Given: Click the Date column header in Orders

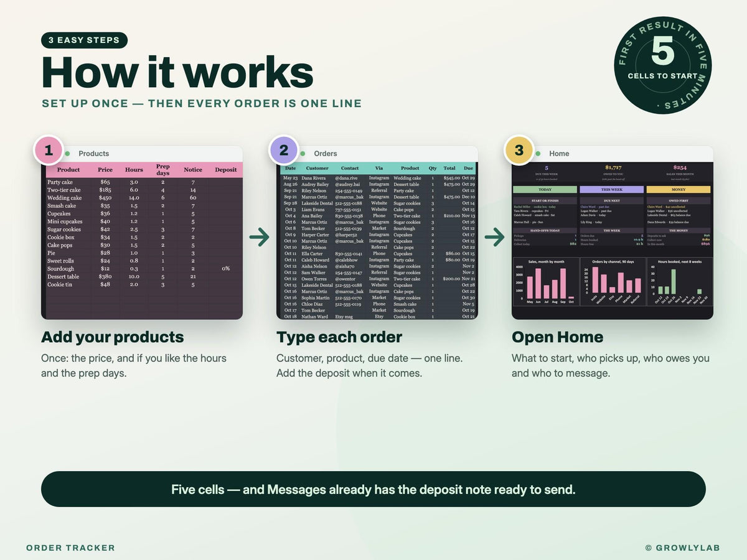Looking at the screenshot, I should pyautogui.click(x=291, y=168).
